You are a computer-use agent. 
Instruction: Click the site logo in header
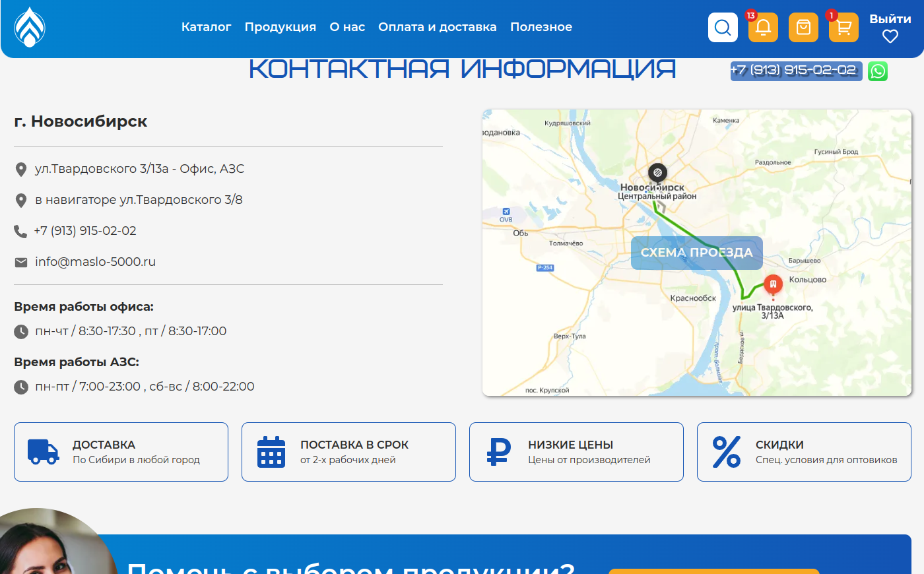tap(30, 27)
